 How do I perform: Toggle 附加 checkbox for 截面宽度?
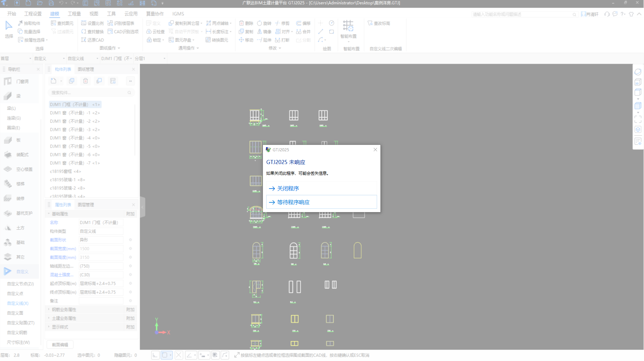coord(130,249)
